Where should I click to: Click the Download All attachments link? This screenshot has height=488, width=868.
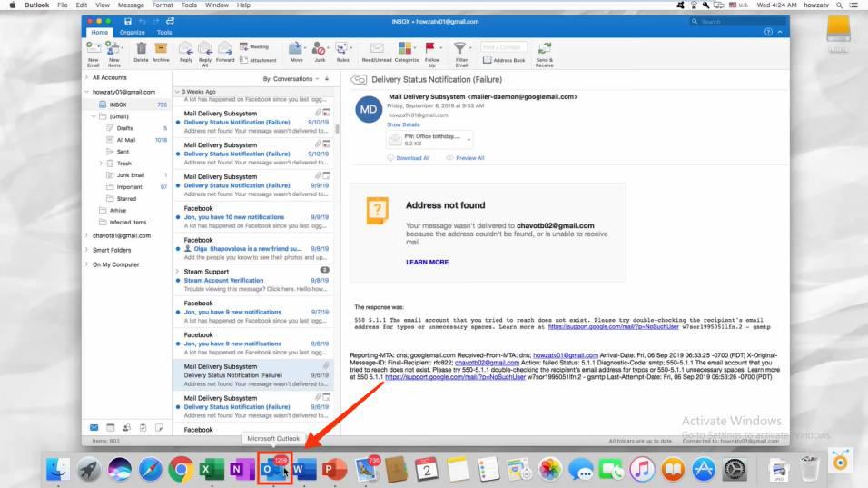[412, 158]
